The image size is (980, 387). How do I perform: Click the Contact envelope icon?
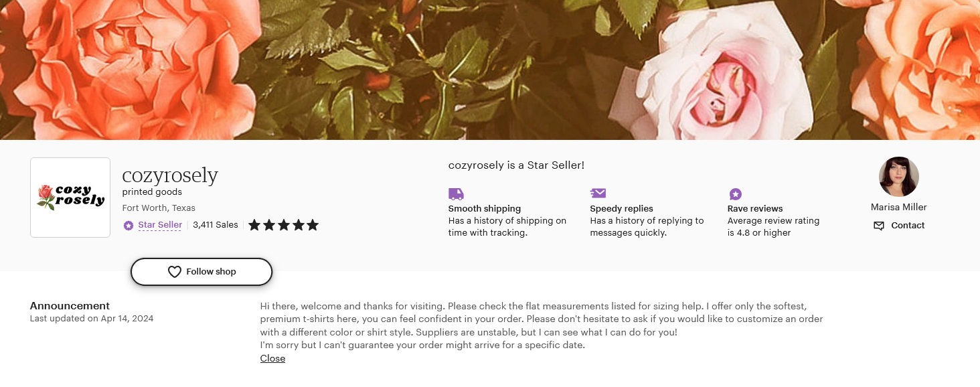pyautogui.click(x=879, y=226)
